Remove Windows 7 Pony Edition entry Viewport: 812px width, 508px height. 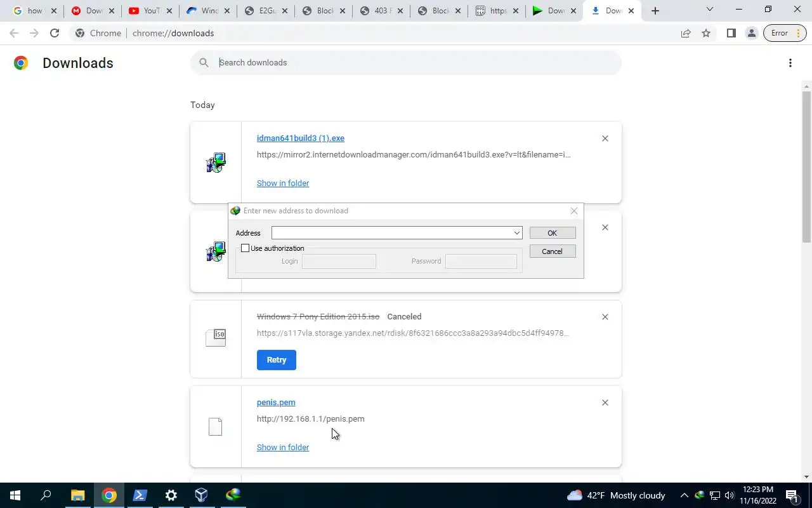(x=605, y=317)
